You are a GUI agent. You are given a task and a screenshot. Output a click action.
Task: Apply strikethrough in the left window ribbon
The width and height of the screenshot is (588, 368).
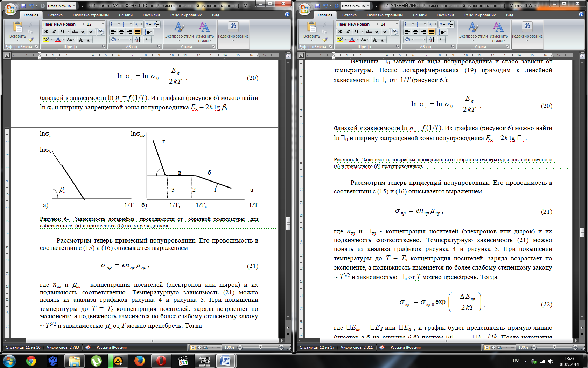click(x=75, y=32)
